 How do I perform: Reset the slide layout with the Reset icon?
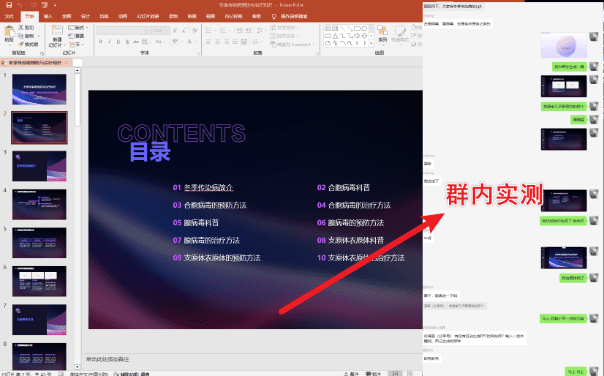[76, 36]
